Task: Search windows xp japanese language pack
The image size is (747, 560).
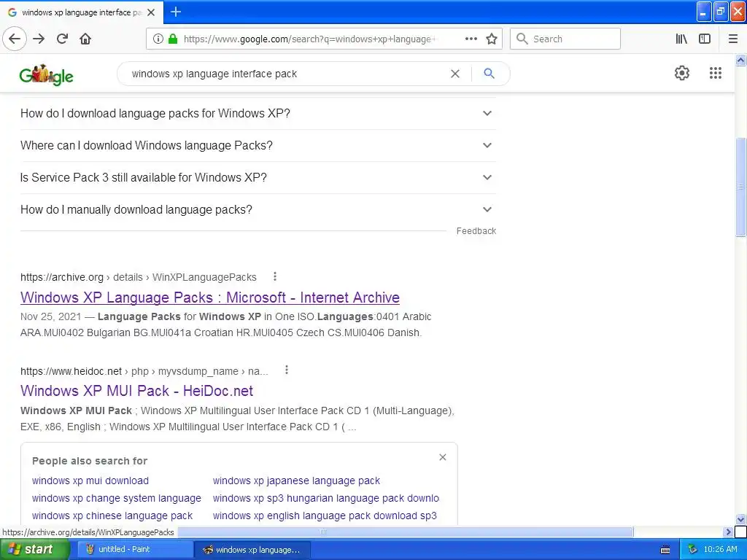Action: [x=296, y=481]
